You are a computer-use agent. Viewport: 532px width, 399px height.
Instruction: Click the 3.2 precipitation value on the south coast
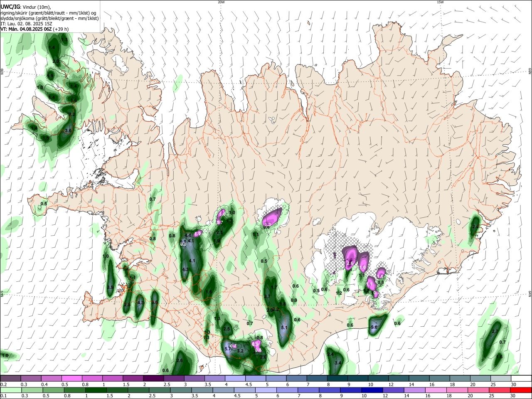[240, 351]
